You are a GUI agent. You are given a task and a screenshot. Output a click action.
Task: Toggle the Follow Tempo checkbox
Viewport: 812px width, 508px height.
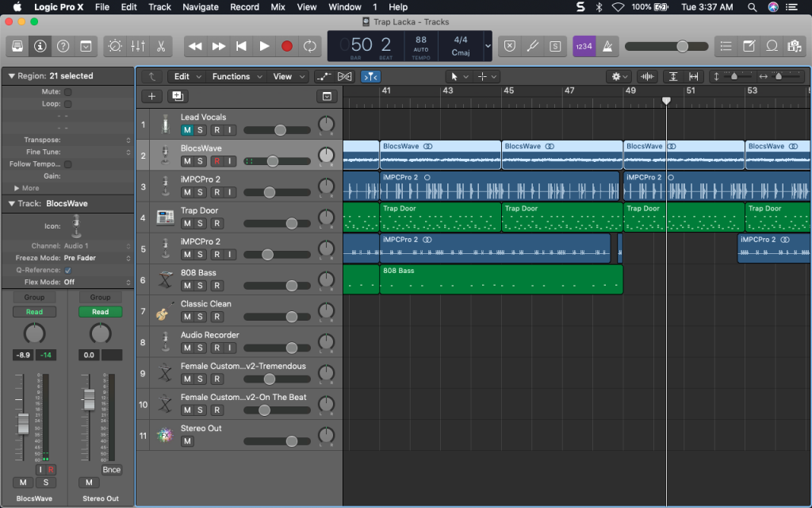[x=68, y=164]
